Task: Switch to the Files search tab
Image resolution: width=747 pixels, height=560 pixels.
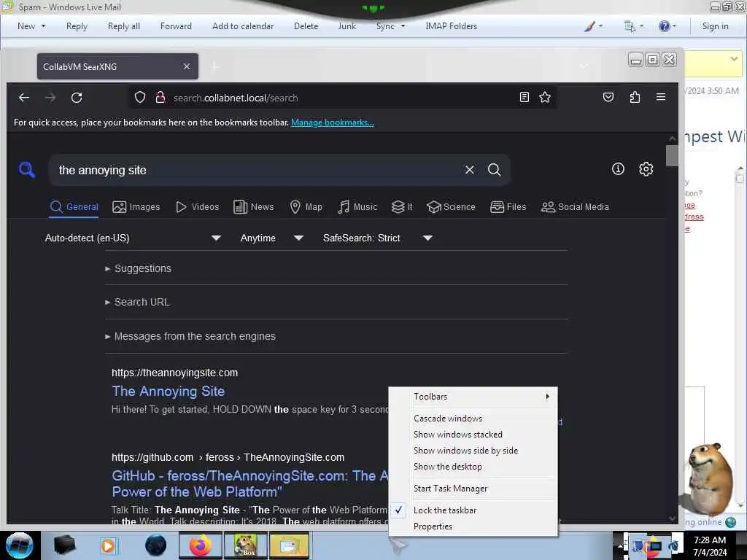Action: pos(508,206)
